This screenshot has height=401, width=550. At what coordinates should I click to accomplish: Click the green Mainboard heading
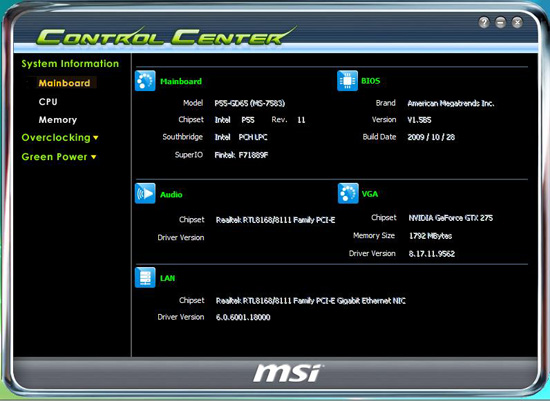pos(181,81)
